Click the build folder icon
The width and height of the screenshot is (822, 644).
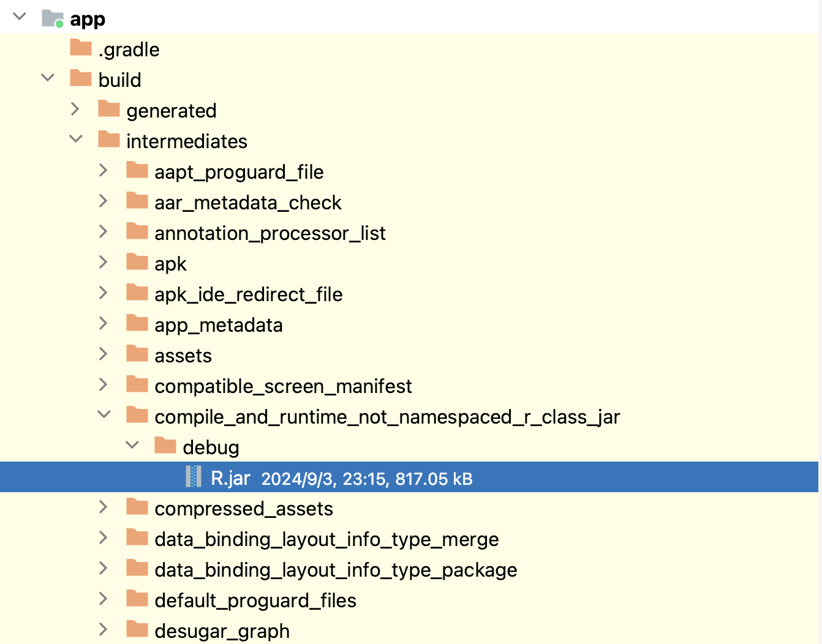(81, 78)
